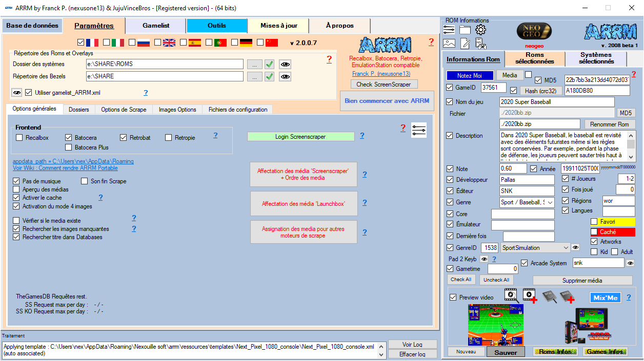This screenshot has width=644, height=361.
Task: Click the search video filmstrip icon
Action: coord(510,295)
